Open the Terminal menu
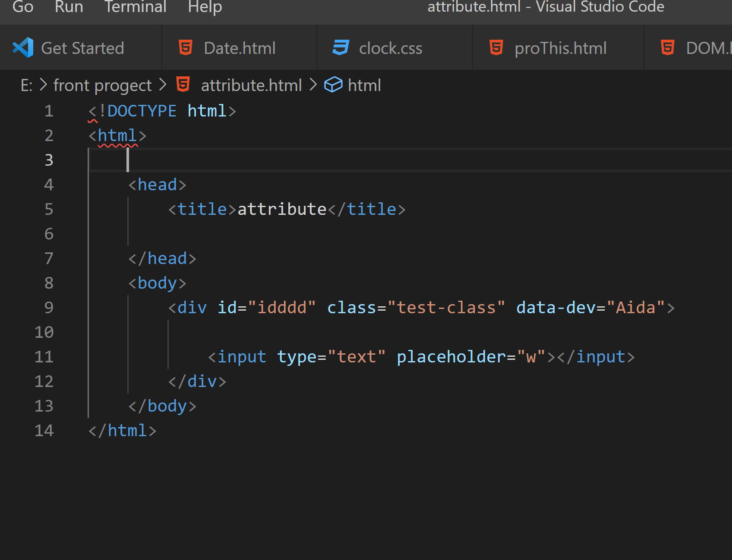 [136, 7]
